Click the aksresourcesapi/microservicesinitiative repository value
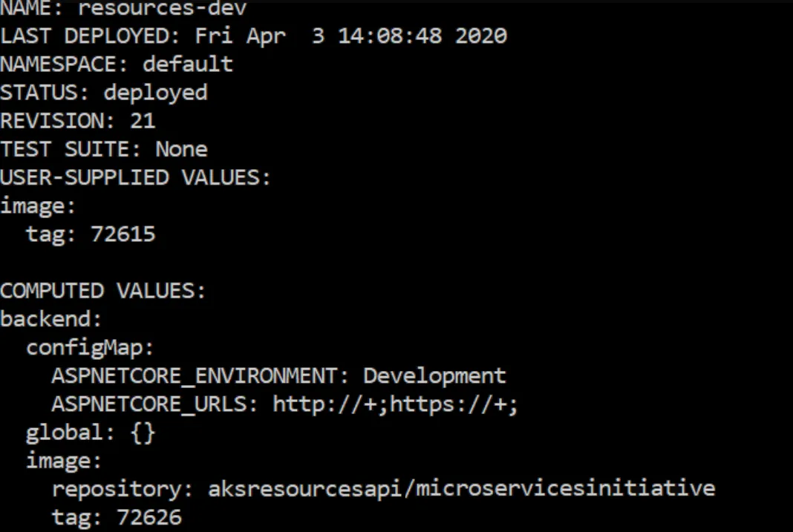This screenshot has width=793, height=532. pos(462,488)
